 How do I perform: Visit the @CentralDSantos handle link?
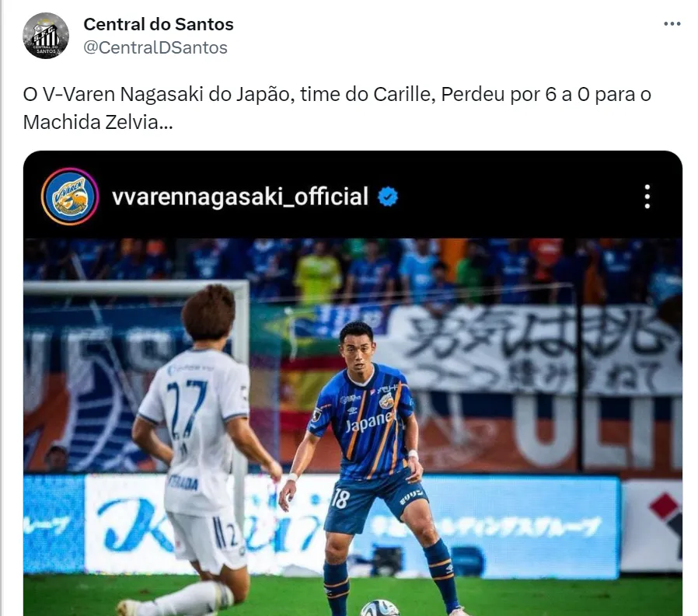pyautogui.click(x=155, y=47)
